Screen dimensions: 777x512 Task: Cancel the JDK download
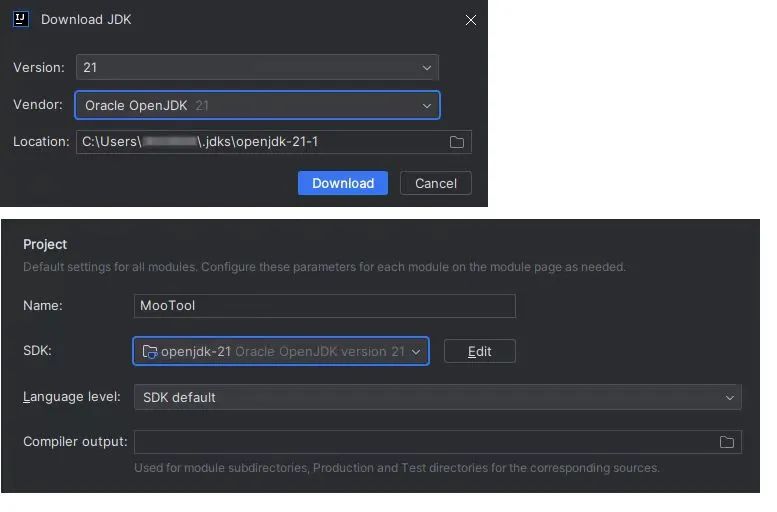coord(436,183)
